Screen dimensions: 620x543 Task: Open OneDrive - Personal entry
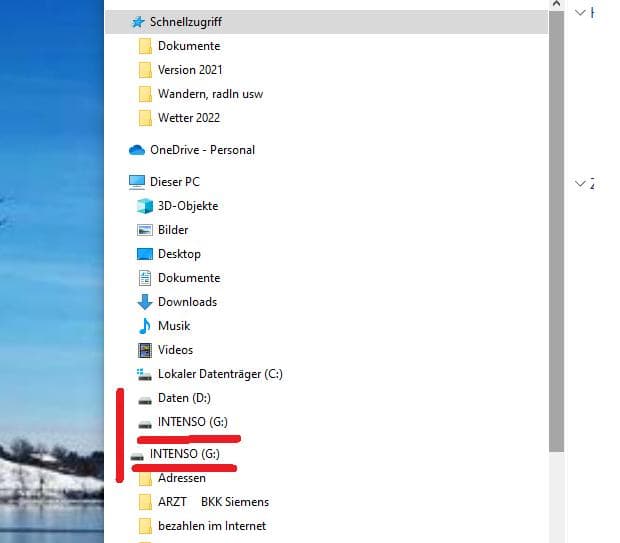pos(202,150)
